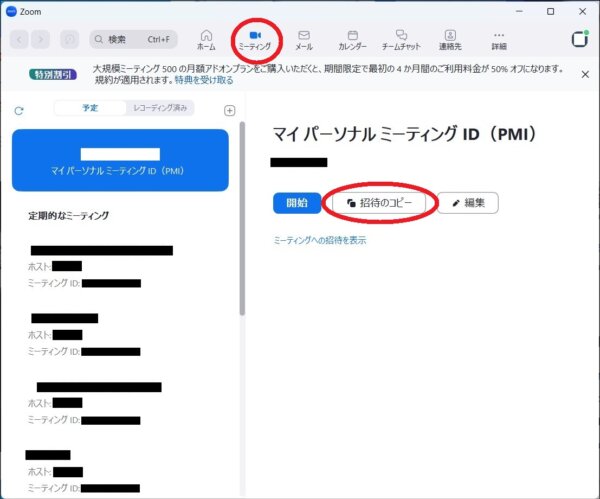Image resolution: width=600 pixels, height=499 pixels.
Task: Open the ホーム (Home) tab icon
Action: 206,35
